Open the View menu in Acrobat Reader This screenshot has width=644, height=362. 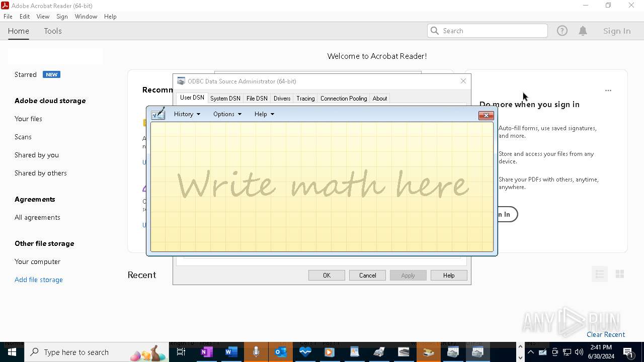coord(43,17)
